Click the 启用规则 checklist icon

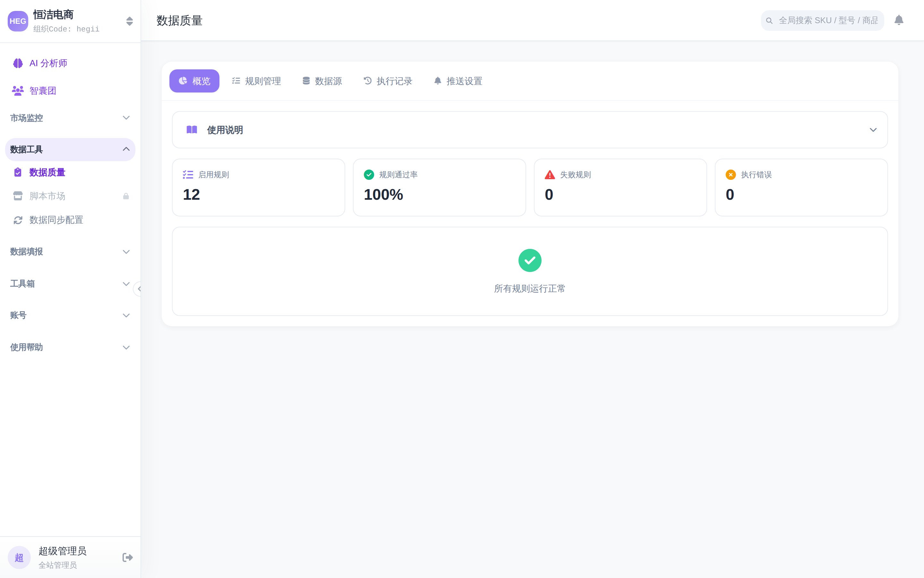pos(188,175)
